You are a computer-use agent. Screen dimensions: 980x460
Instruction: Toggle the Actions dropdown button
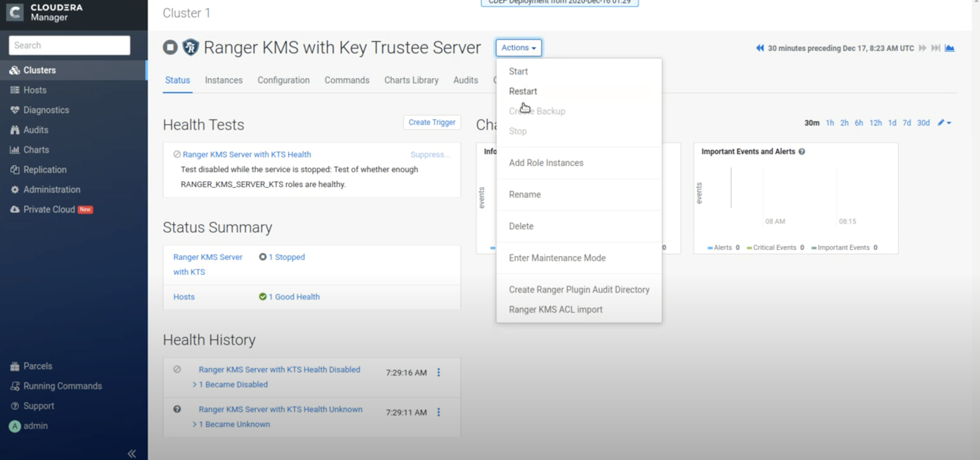519,48
